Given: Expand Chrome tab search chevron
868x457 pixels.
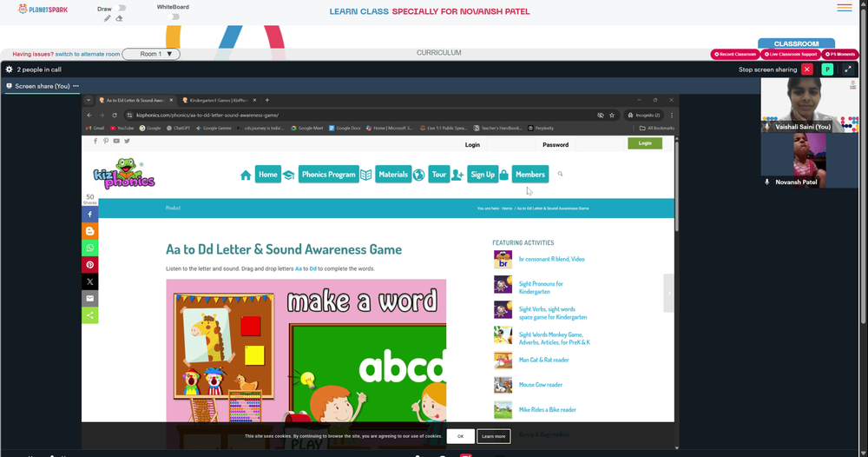Looking at the screenshot, I should pyautogui.click(x=89, y=100).
